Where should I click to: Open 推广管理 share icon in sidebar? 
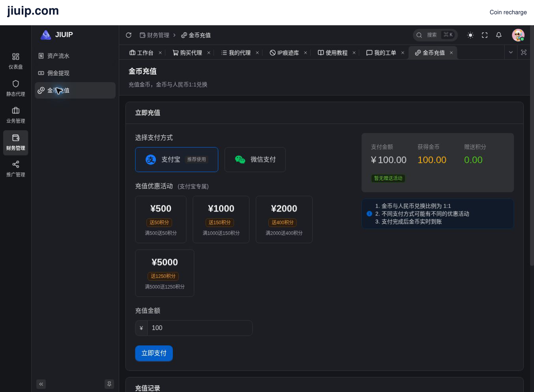pyautogui.click(x=16, y=169)
